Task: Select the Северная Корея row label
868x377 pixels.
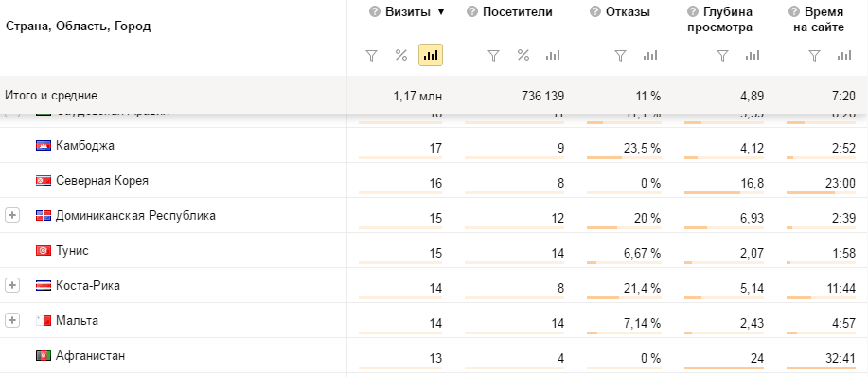Action: pyautogui.click(x=102, y=181)
